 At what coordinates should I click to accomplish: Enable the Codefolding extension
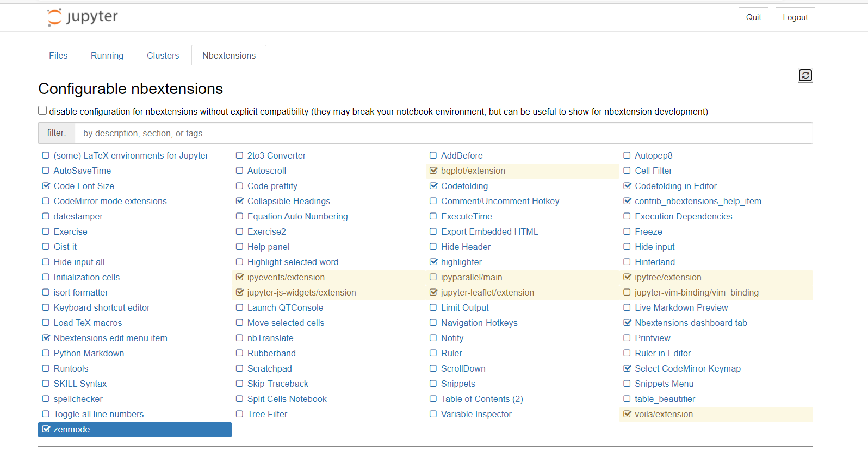(x=433, y=186)
